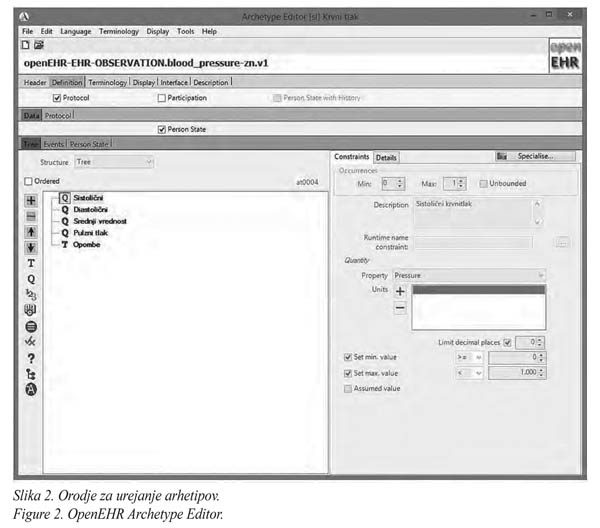Open the Terminology menu
Image resolution: width=600 pixels, height=528 pixels.
(x=119, y=31)
